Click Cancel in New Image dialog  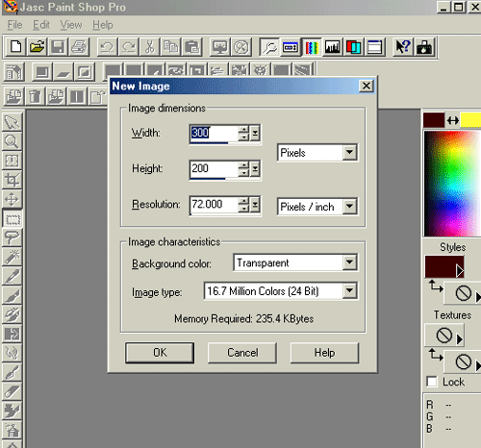click(242, 353)
